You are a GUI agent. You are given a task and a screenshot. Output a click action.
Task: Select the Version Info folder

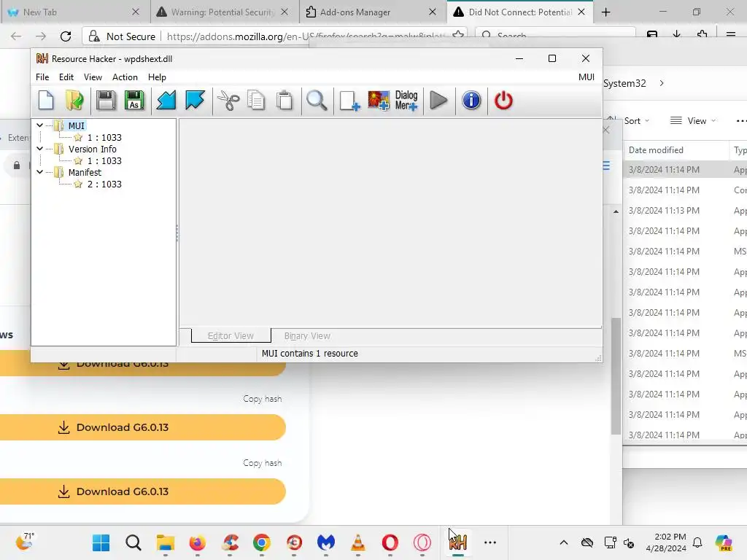[93, 149]
